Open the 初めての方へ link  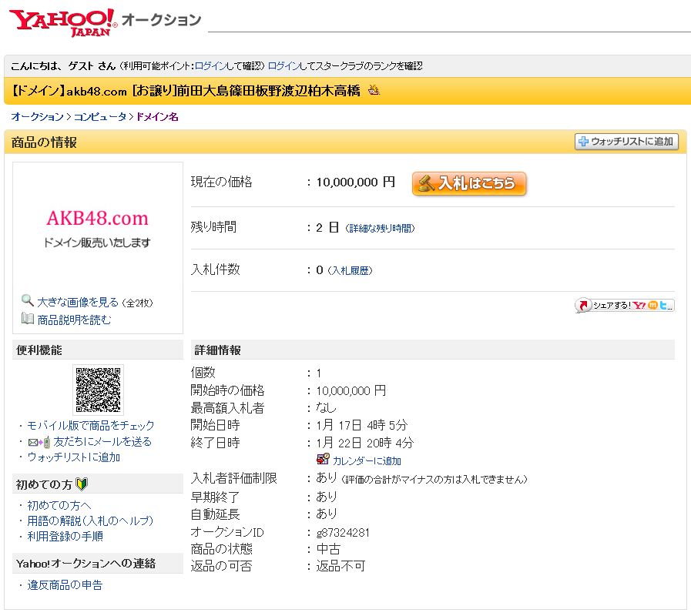tap(59, 505)
